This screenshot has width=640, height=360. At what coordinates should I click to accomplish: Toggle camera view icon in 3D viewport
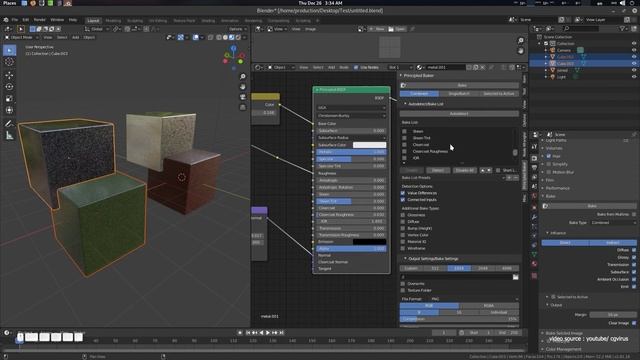tap(243, 97)
